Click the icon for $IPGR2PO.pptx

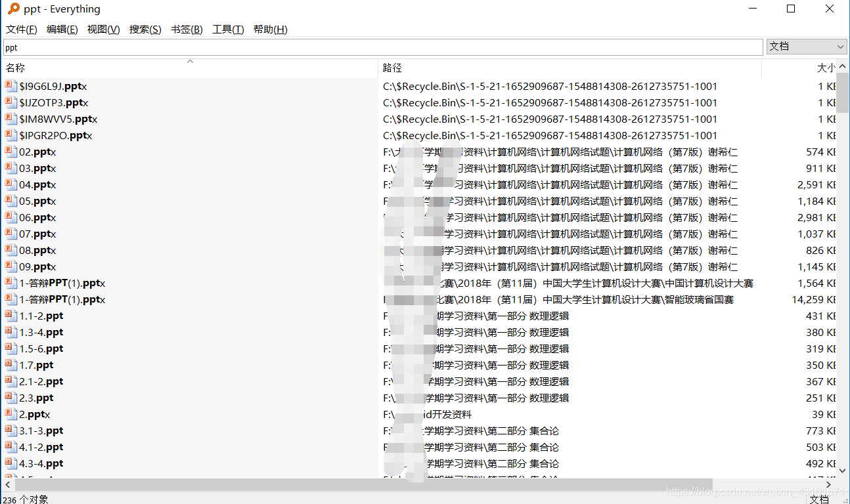click(11, 135)
